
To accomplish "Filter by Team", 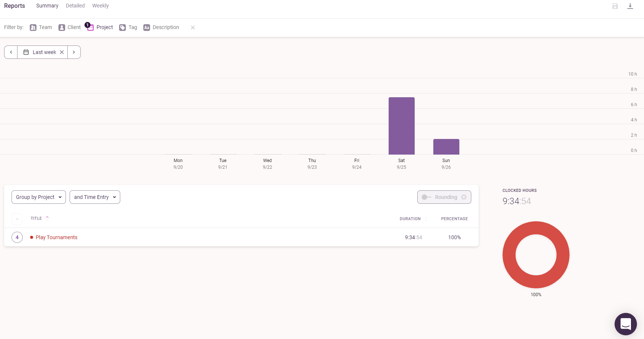I will pyautogui.click(x=41, y=27).
